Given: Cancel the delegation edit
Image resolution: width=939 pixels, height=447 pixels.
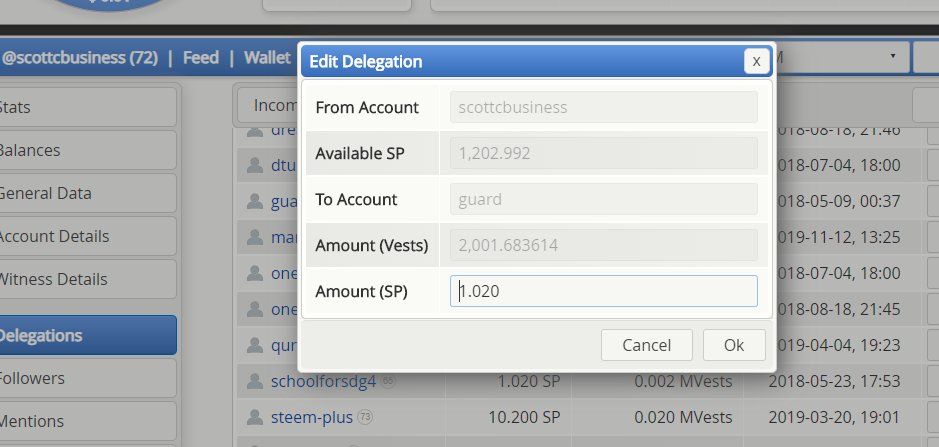Looking at the screenshot, I should point(646,345).
